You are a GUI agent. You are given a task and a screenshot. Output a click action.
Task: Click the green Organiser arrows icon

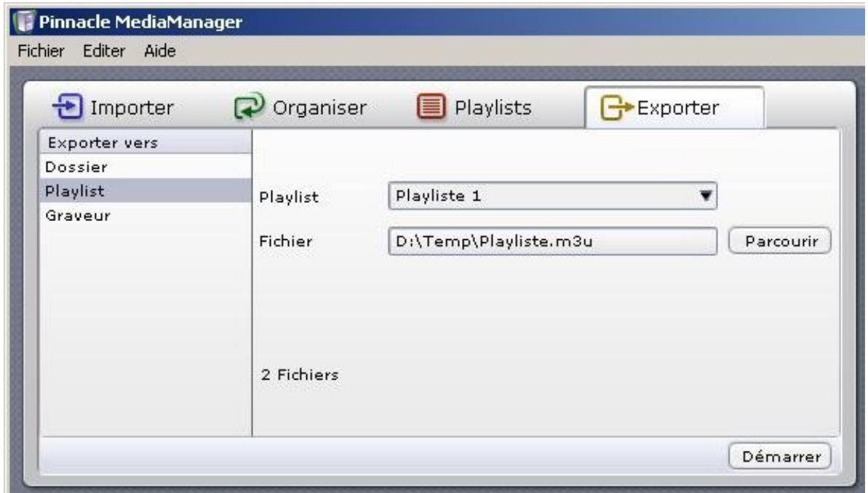[x=249, y=105]
